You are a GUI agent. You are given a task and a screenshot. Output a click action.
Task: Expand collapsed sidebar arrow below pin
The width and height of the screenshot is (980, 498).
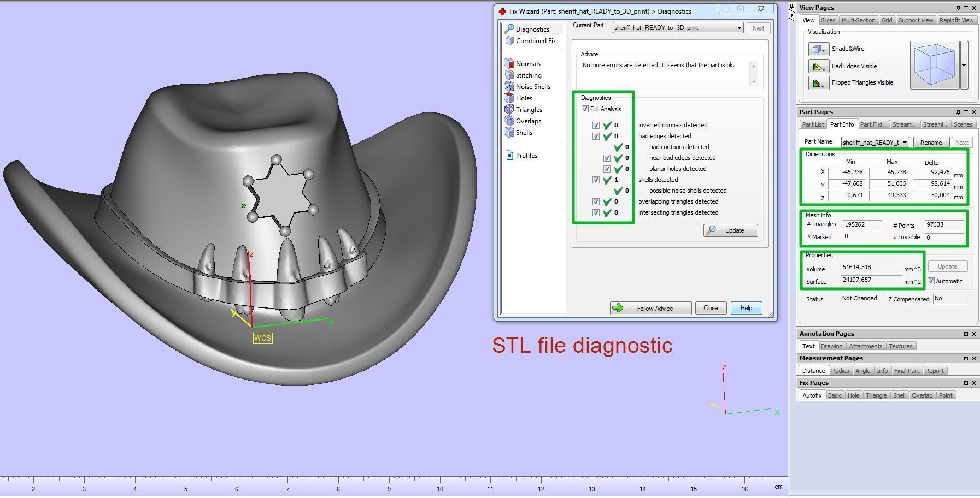(x=792, y=17)
